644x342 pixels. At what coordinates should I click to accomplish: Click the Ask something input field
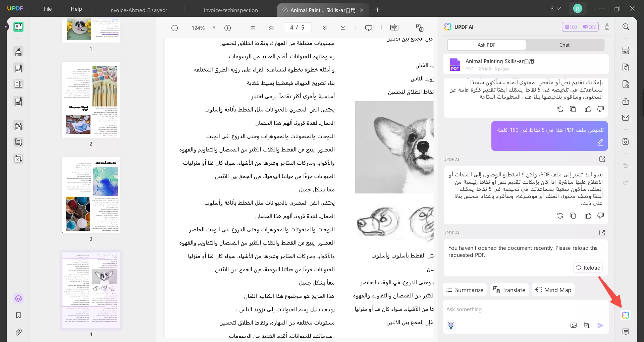[503, 309]
